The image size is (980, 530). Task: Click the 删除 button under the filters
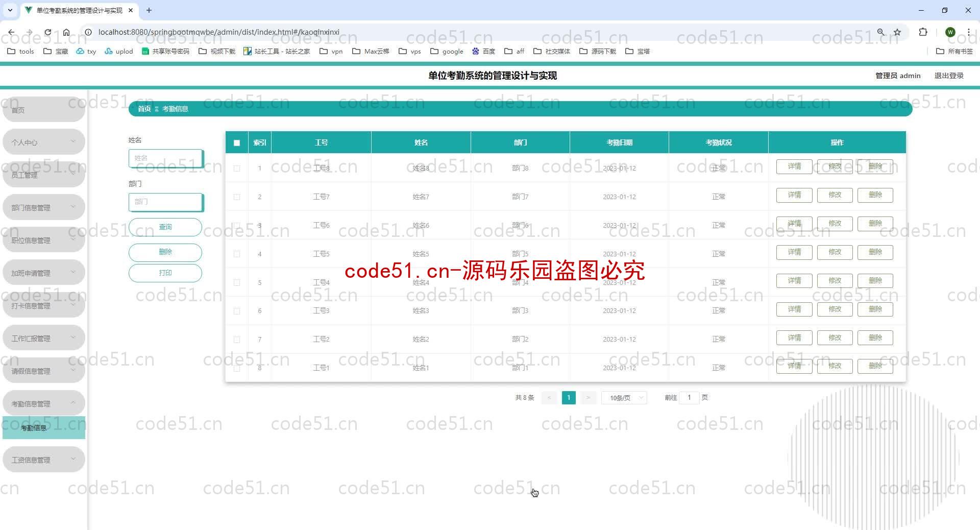tap(165, 252)
